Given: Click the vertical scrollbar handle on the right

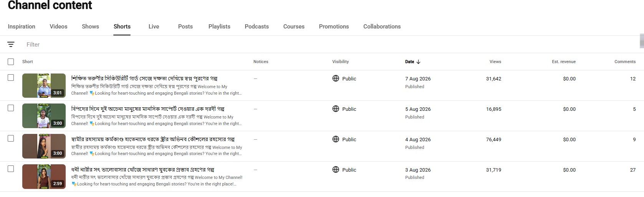Looking at the screenshot, I should (x=641, y=41).
